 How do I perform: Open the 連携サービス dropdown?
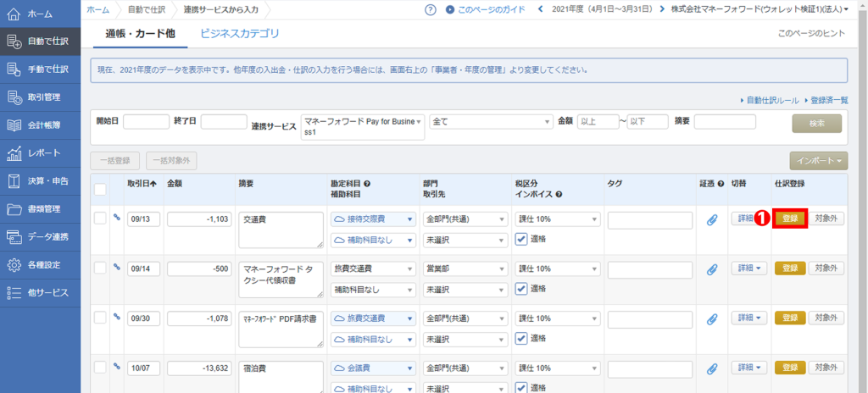(363, 127)
